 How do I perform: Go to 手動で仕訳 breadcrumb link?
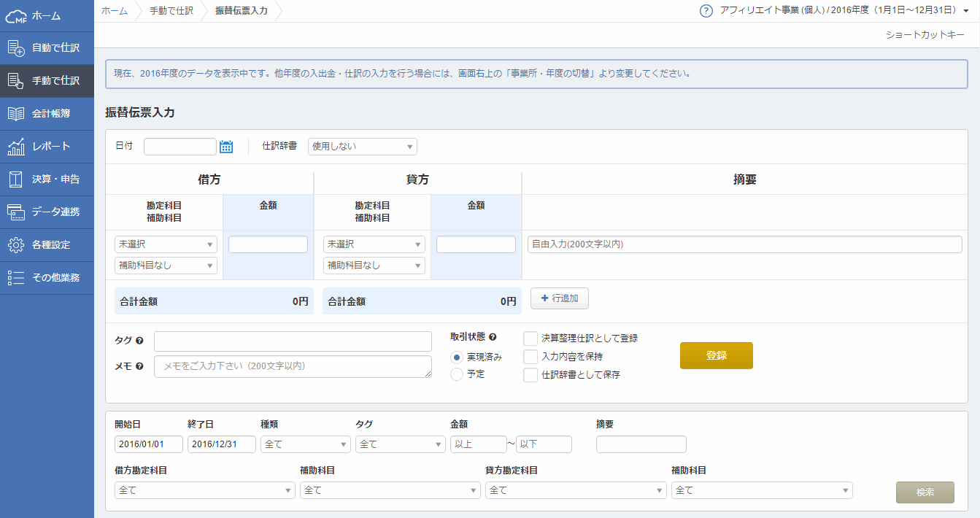tap(171, 11)
